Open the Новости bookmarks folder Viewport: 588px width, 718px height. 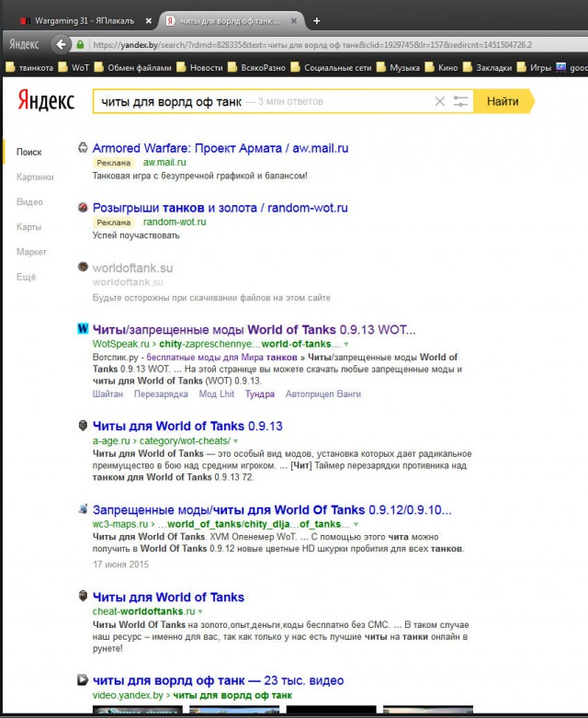[x=200, y=68]
